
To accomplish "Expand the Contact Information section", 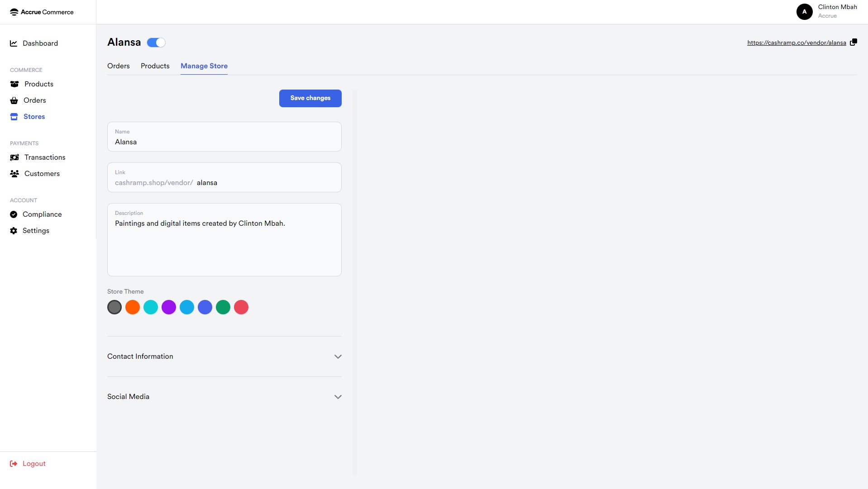I will click(x=338, y=356).
